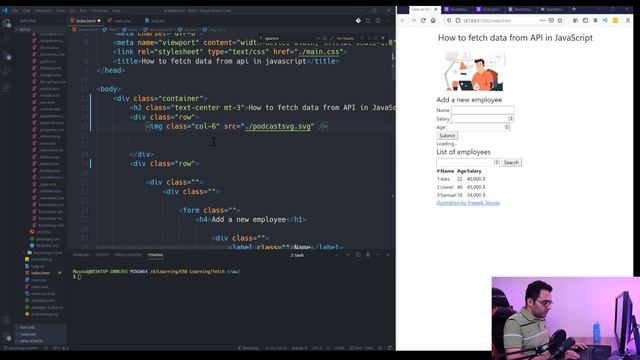Bookmark this page with the star icon
Image resolution: width=640 pixels, height=360 pixels.
click(560, 20)
